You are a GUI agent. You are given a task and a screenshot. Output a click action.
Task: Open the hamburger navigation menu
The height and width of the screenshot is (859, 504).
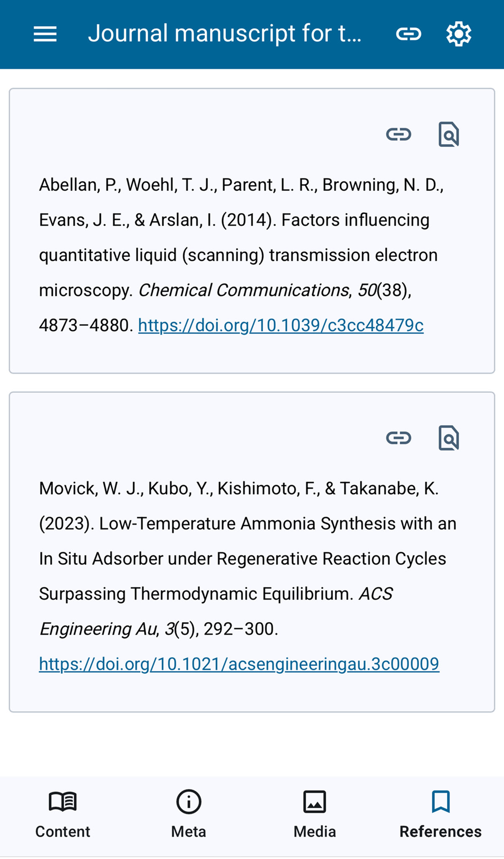(x=45, y=34)
